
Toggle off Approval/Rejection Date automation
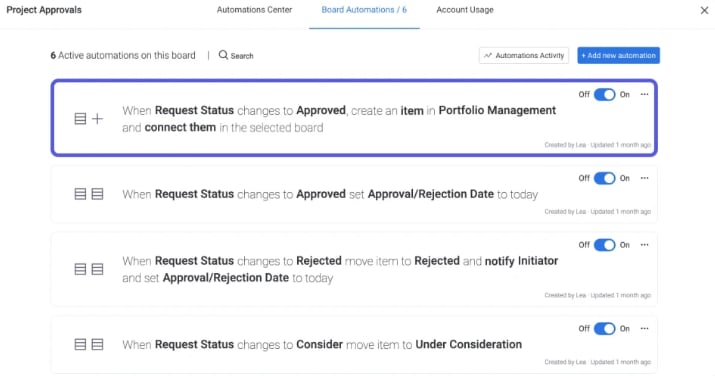coord(605,178)
